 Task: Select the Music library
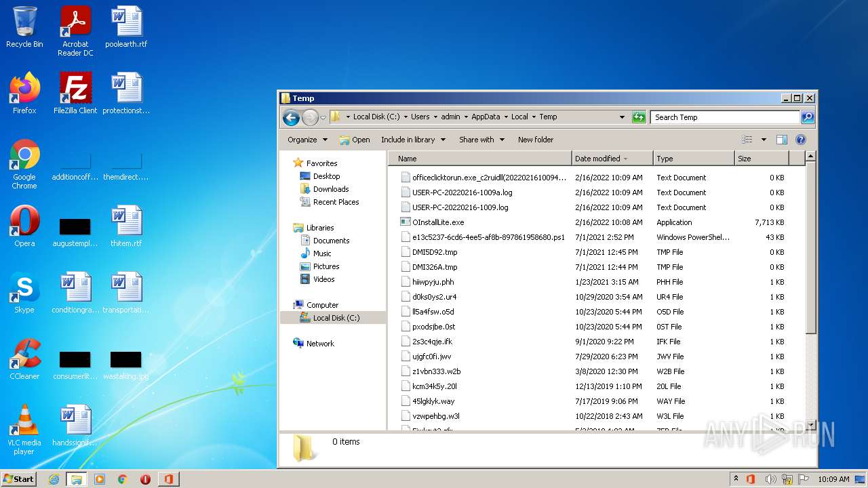pos(315,253)
